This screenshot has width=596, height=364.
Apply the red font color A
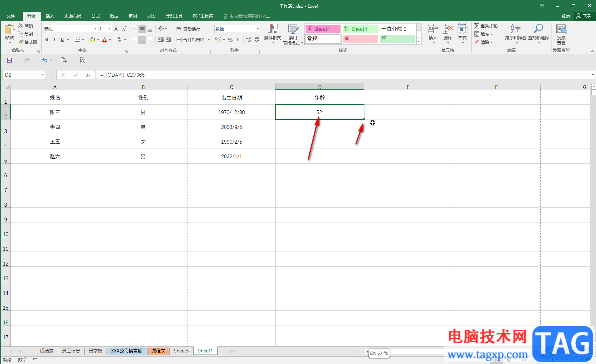104,40
